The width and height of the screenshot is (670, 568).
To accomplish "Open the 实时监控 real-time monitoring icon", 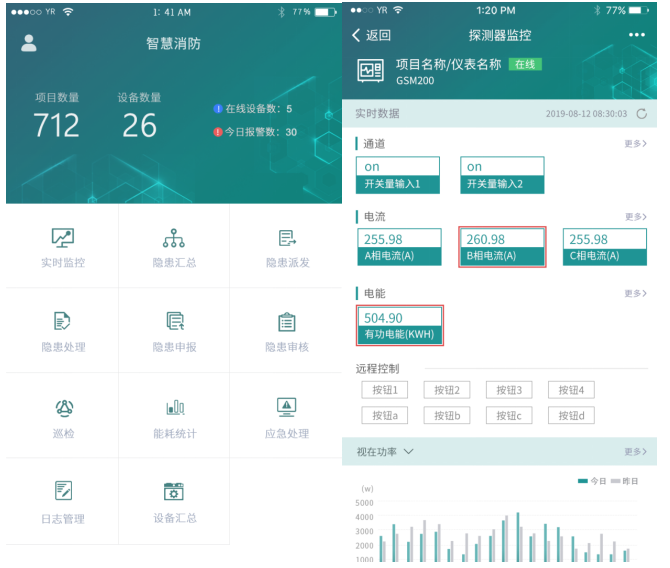I will 63,238.
